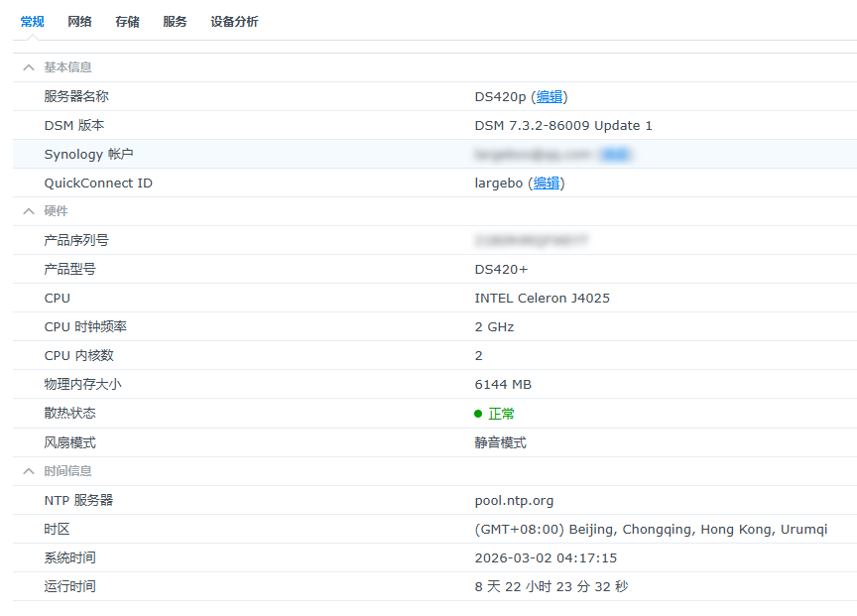Collapse the 基本信息 section

click(x=29, y=67)
